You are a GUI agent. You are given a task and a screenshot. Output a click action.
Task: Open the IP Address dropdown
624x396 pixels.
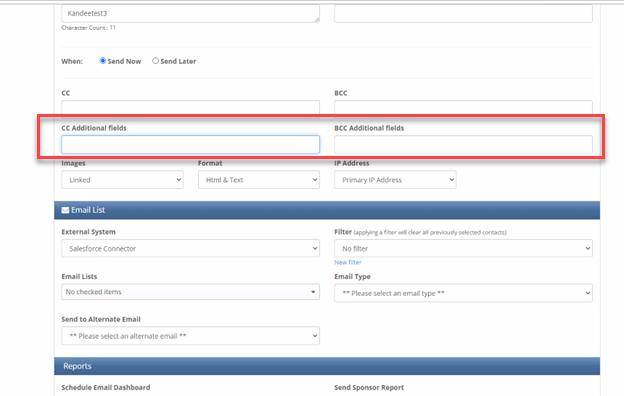(395, 180)
